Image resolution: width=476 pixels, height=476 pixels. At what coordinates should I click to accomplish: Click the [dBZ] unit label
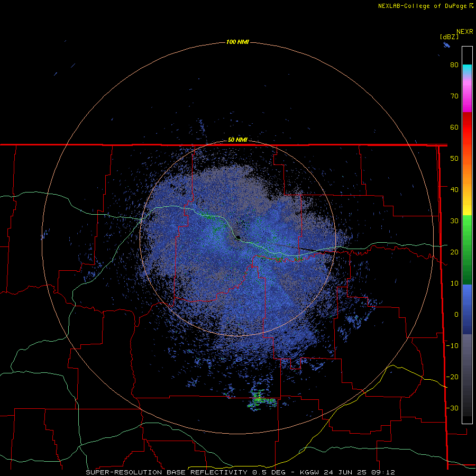coord(449,37)
